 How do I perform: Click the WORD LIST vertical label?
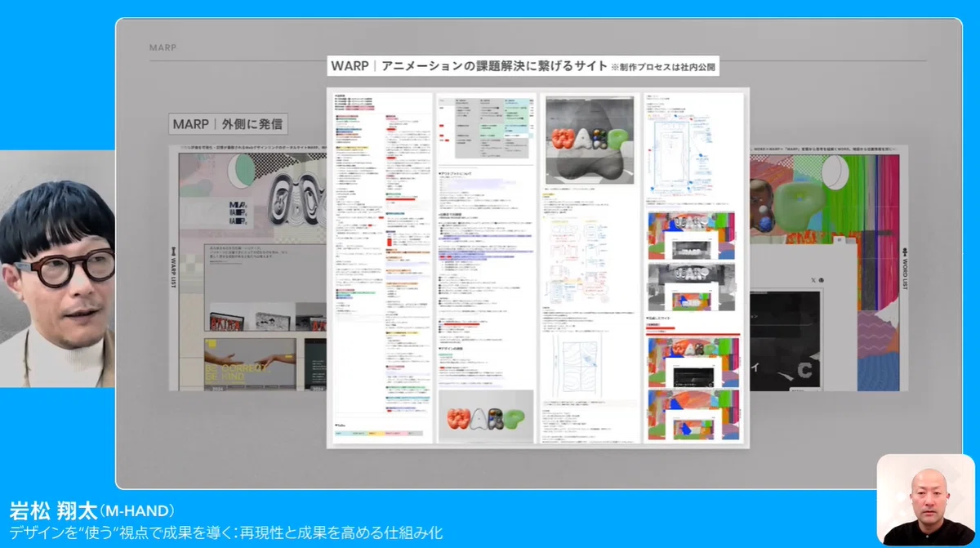pos(905,267)
